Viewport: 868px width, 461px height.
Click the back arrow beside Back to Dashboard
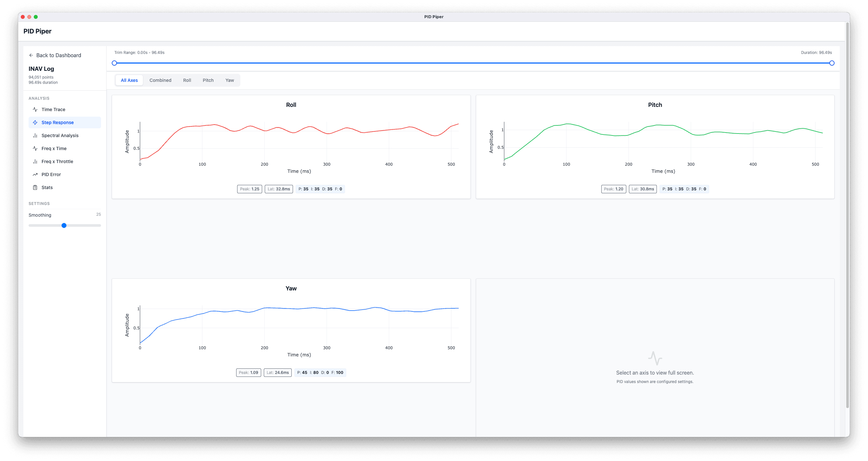[x=31, y=55]
